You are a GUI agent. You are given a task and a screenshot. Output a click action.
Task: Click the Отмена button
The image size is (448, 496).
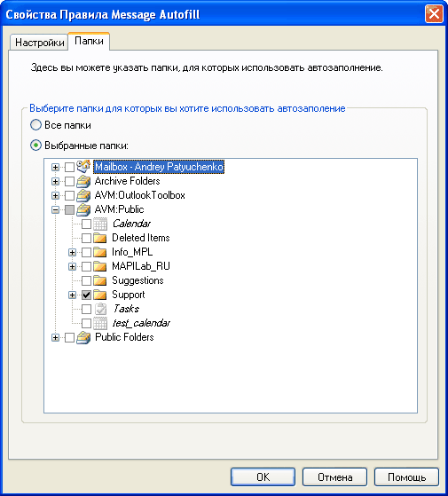point(334,476)
